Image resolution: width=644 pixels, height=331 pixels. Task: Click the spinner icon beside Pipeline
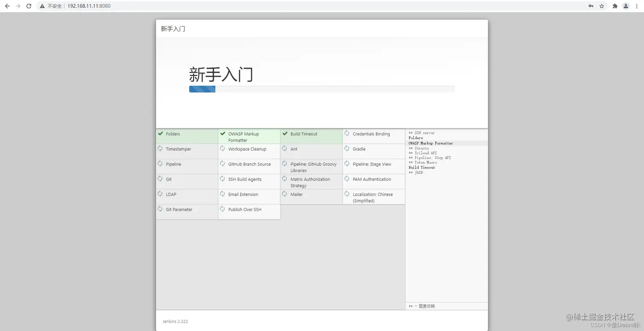point(160,164)
